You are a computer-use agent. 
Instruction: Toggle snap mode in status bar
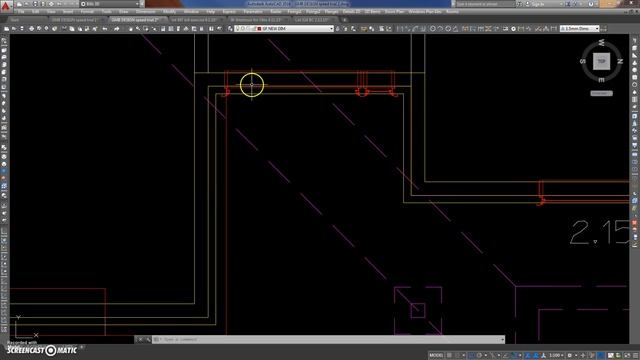(x=458, y=356)
